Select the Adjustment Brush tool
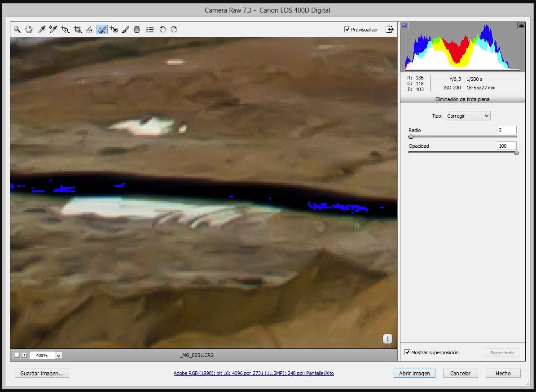The width and height of the screenshot is (536, 392). tap(125, 30)
